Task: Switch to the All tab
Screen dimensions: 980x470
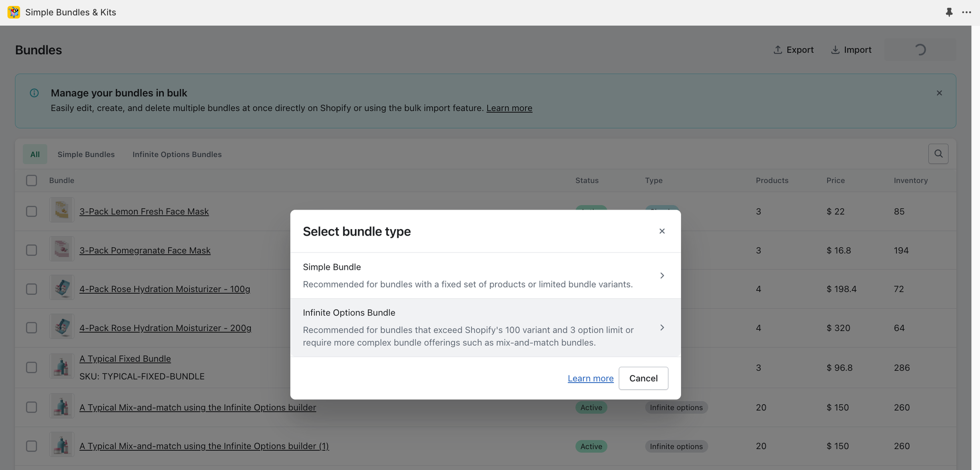Action: (x=35, y=154)
